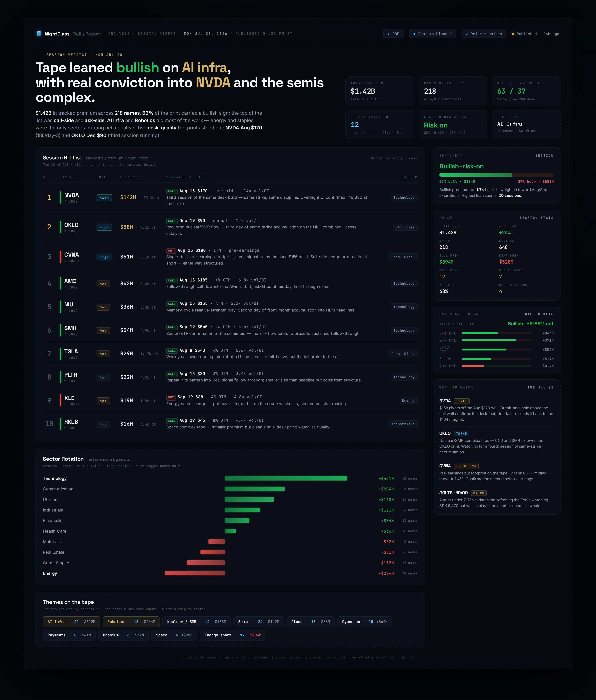Click the Published 16h ago status

[535, 34]
